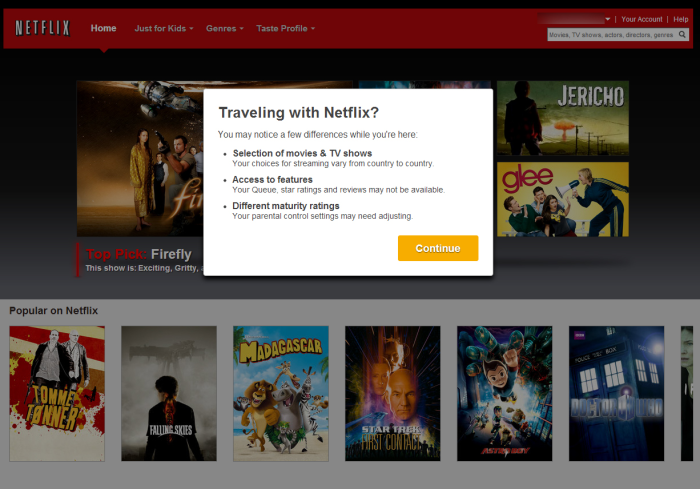Open the Astro Boy poster

[x=504, y=393]
